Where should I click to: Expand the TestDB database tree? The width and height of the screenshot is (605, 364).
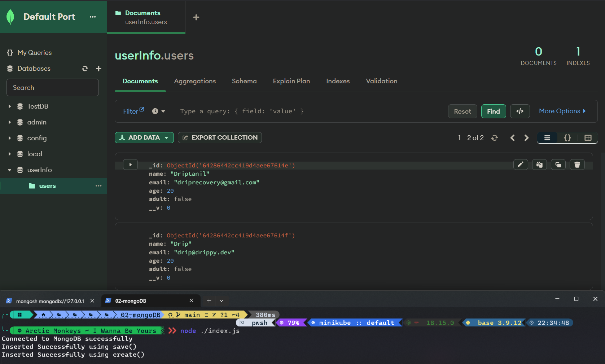[10, 106]
